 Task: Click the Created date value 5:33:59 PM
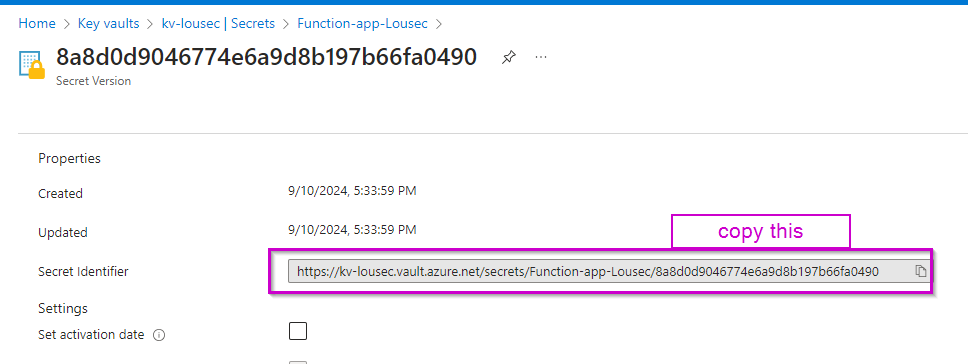point(352,191)
